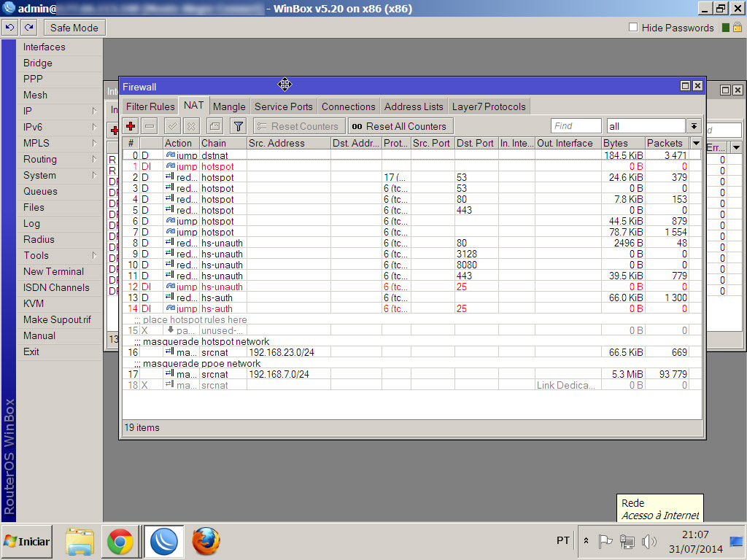Open the Address Lists tab
The height and width of the screenshot is (560, 747).
[414, 106]
